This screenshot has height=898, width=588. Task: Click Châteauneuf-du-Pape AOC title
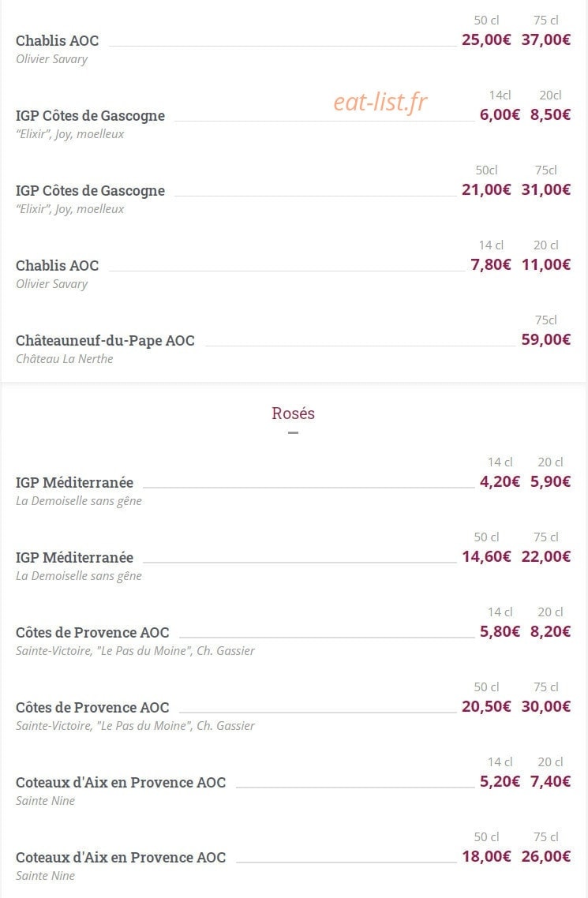point(105,340)
